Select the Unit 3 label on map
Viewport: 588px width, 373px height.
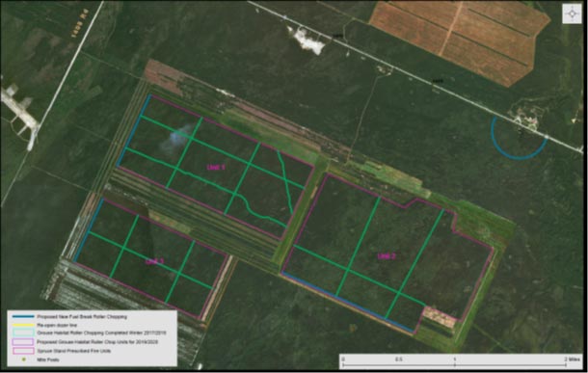[155, 261]
